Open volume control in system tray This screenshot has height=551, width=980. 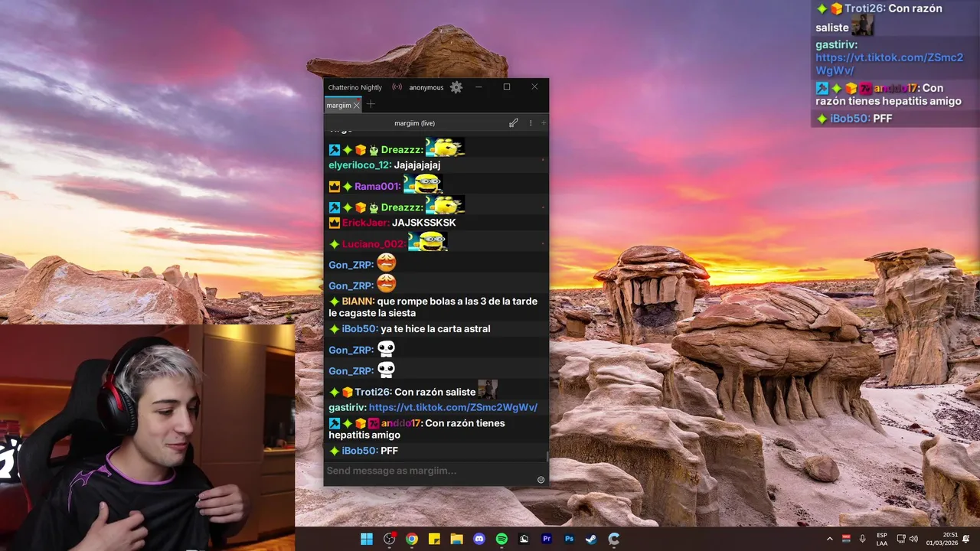coord(913,539)
